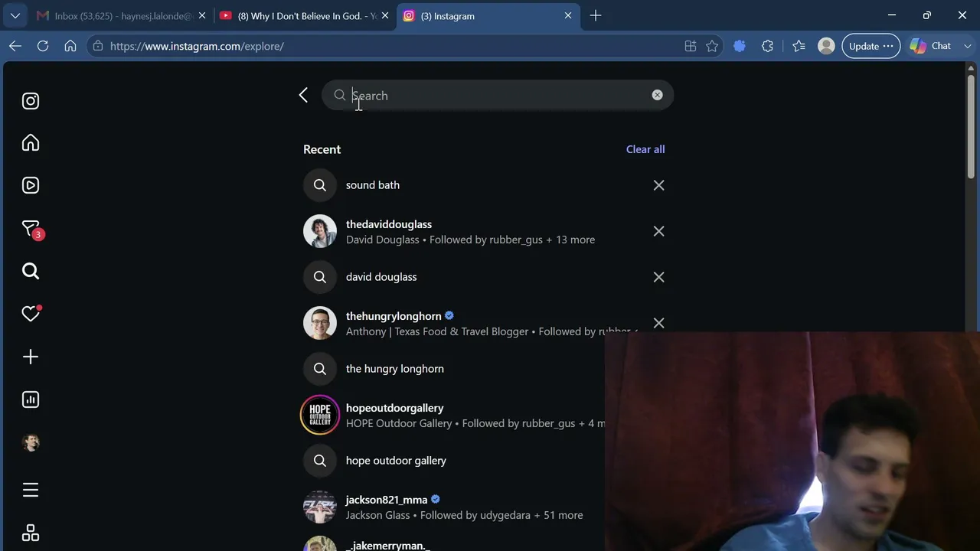Open Reels from the sidebar
Screen dimensions: 980x551
31,185
